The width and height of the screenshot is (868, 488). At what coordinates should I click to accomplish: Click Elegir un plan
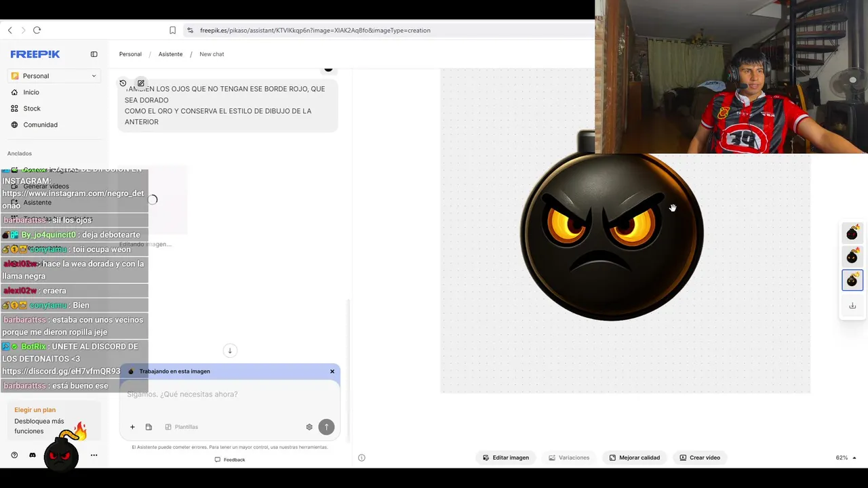[35, 410]
